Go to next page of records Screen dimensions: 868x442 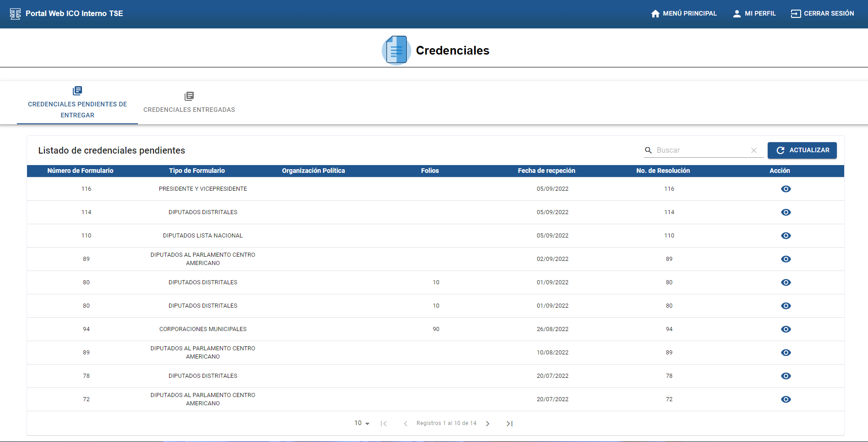[x=487, y=424]
